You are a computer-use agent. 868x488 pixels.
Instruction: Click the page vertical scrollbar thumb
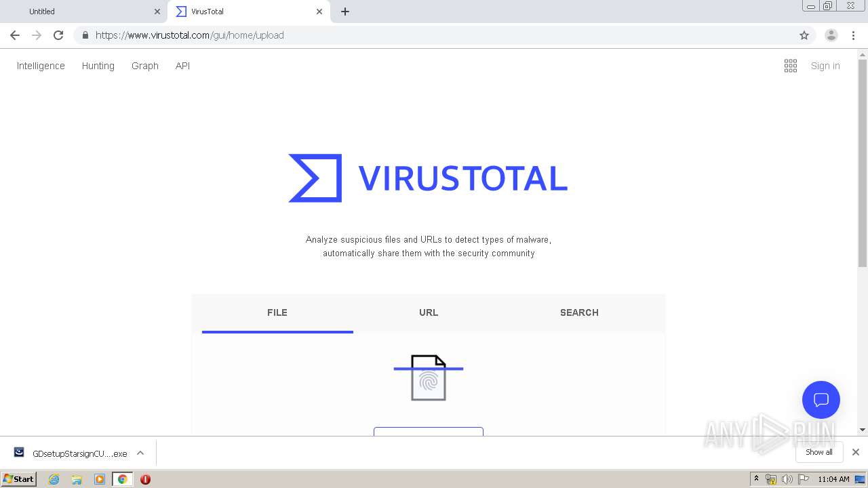(x=863, y=163)
